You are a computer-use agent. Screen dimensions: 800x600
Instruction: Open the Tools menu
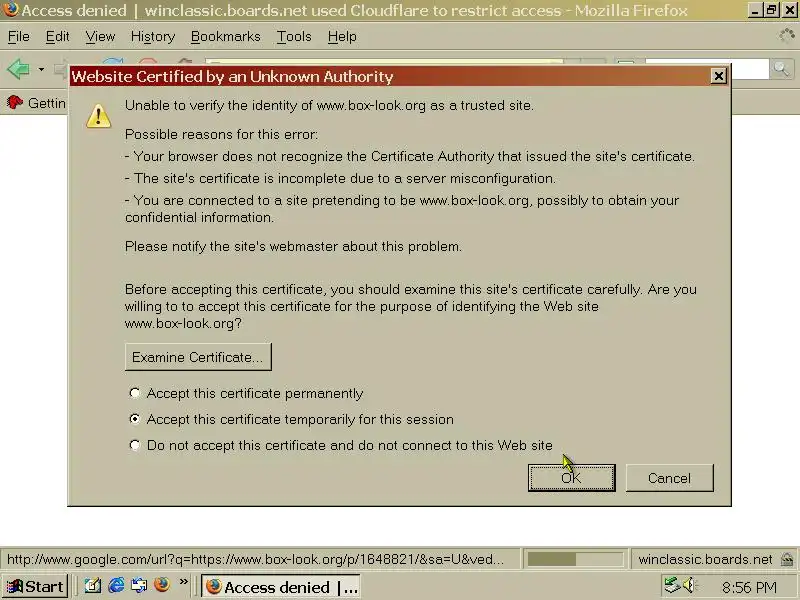(x=294, y=37)
